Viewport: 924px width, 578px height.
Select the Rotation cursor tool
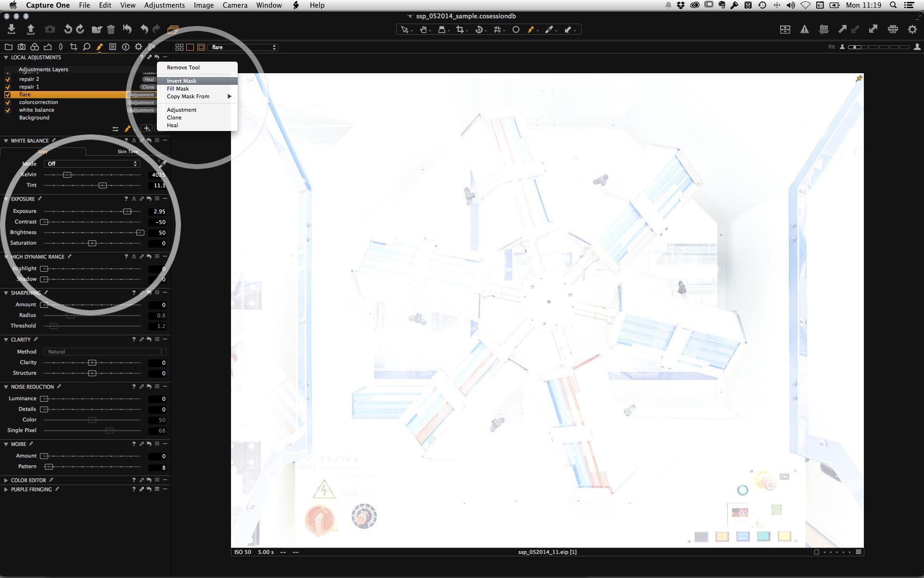[479, 30]
